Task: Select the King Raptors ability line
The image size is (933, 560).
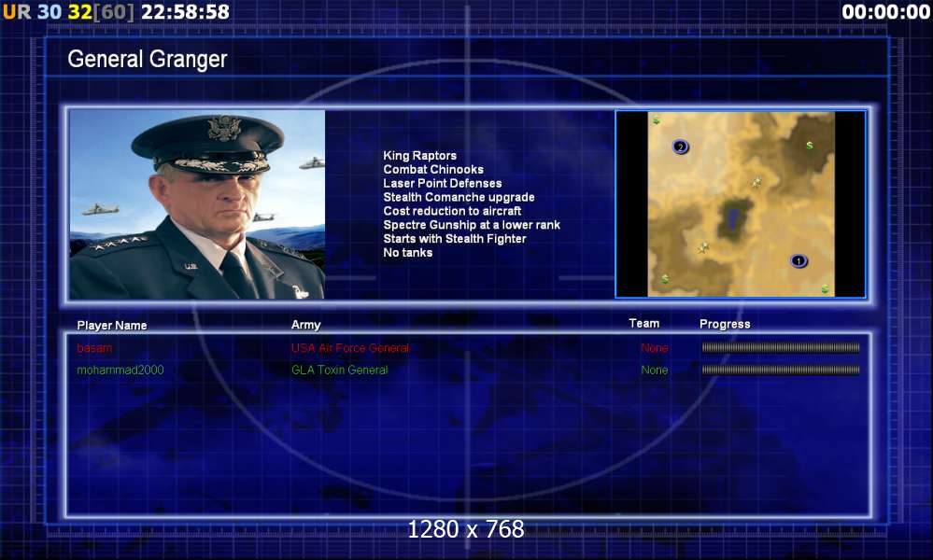Action: click(x=419, y=155)
